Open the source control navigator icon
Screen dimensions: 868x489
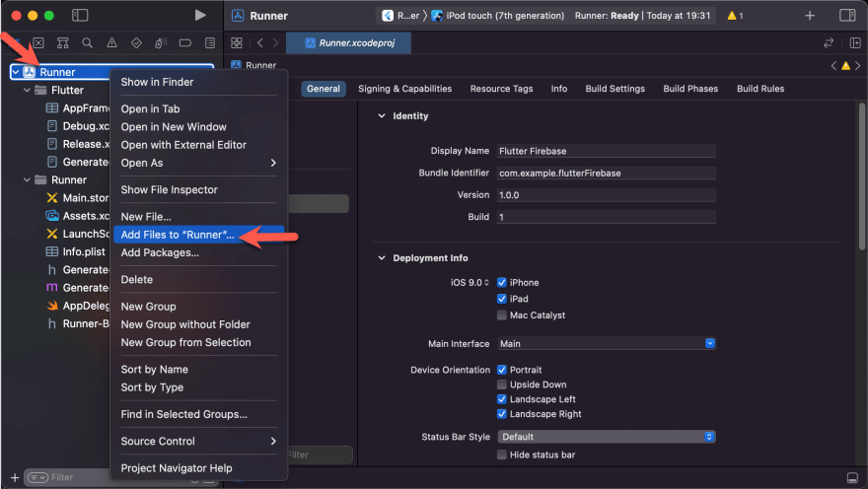(38, 42)
